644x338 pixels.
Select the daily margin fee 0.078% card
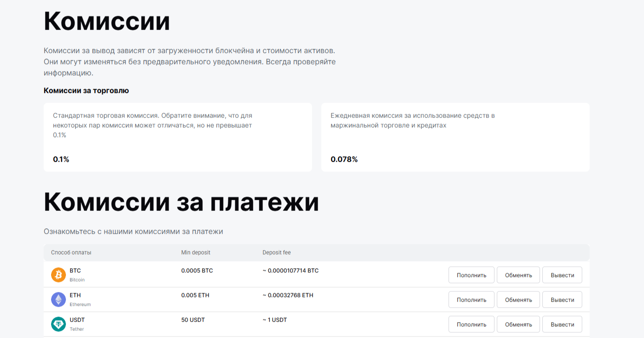point(455,137)
